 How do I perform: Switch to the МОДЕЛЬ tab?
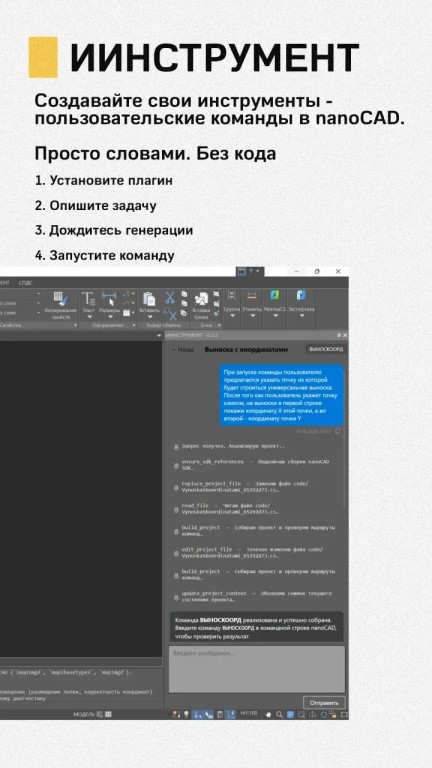point(83,715)
